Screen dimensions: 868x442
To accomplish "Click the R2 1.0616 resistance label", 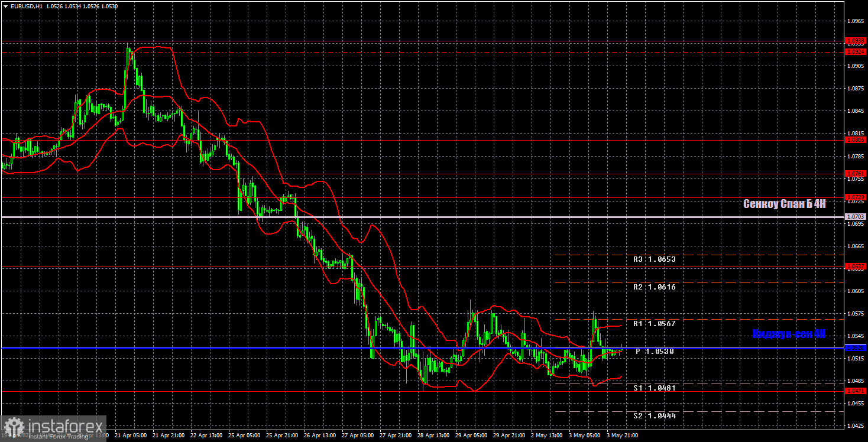I will pos(655,287).
